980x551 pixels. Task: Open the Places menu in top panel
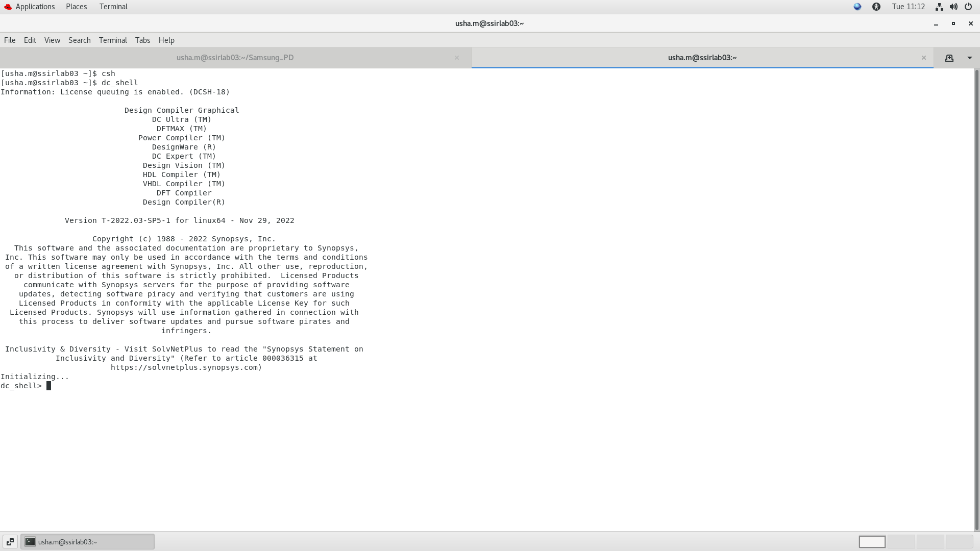(x=76, y=7)
